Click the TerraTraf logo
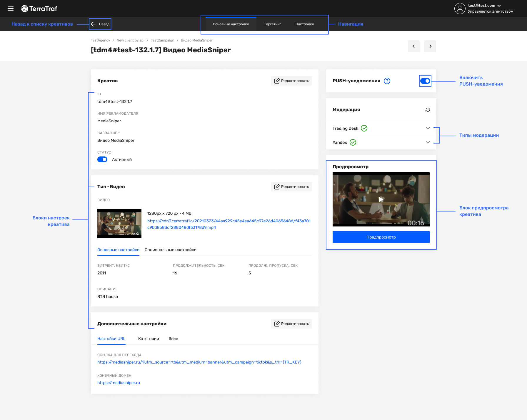The image size is (527, 420). (x=39, y=9)
